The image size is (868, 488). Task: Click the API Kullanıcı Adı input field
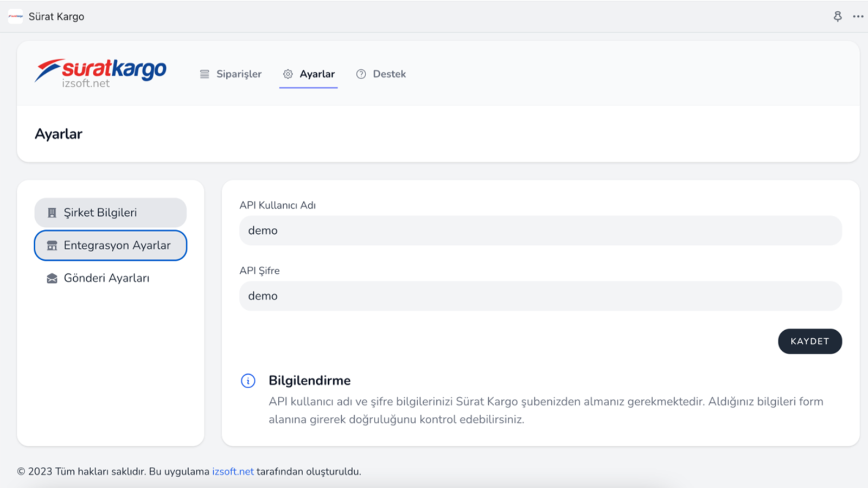click(540, 230)
